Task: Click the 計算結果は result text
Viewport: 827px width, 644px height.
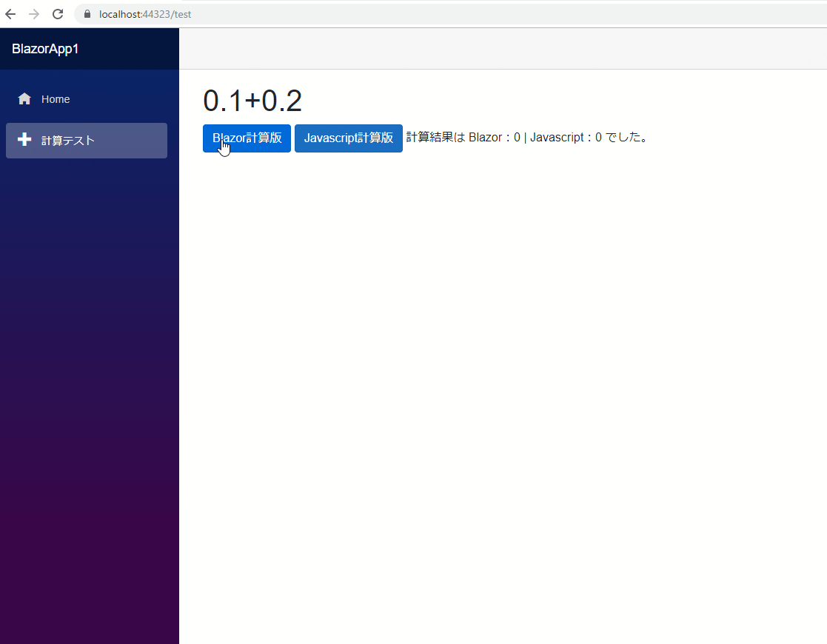Action: point(527,138)
